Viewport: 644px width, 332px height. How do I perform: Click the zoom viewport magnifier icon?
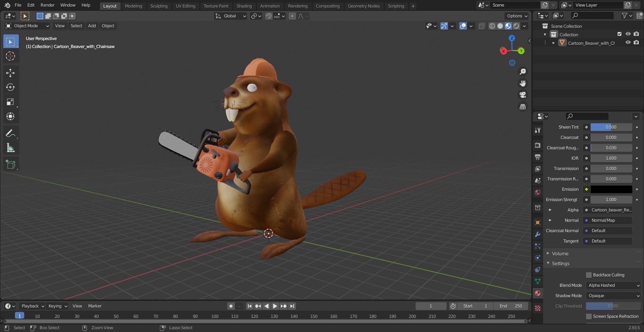pos(522,72)
